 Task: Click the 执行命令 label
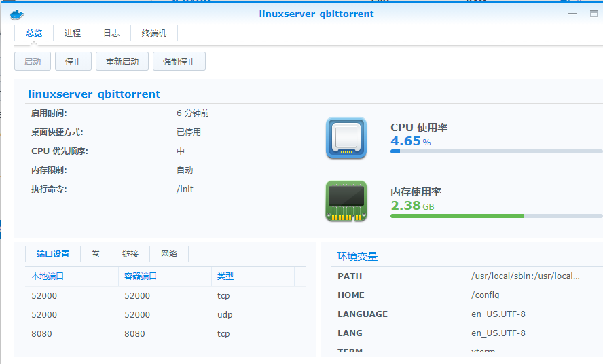[x=49, y=189]
